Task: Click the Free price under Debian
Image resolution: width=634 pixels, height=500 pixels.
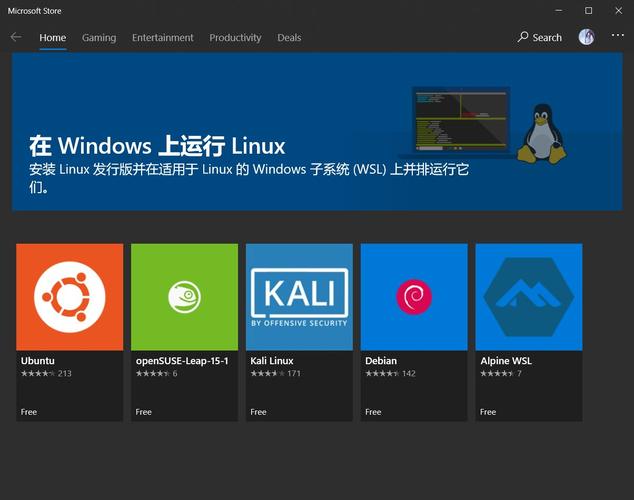Action: (373, 412)
